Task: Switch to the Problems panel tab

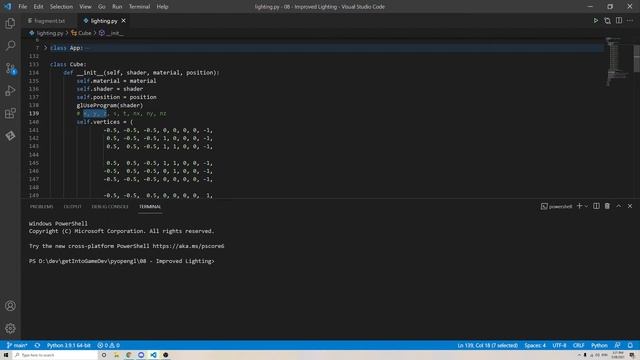Action: coord(41,207)
